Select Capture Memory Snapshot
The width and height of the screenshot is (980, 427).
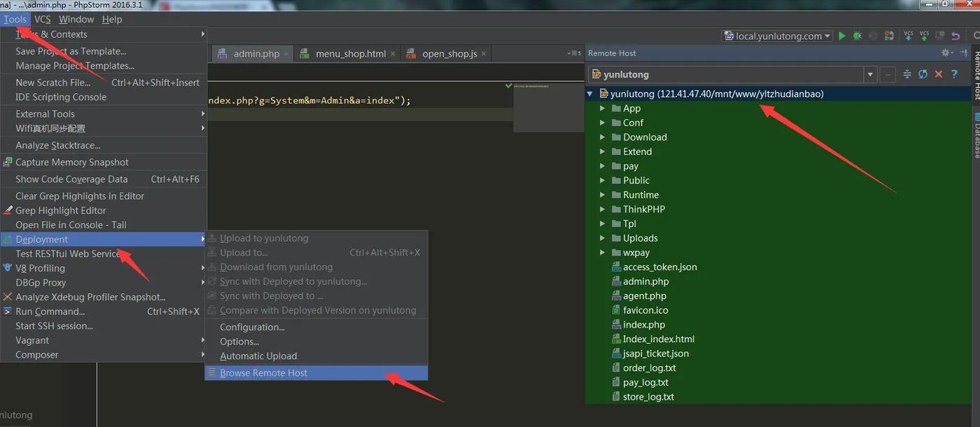104,162
